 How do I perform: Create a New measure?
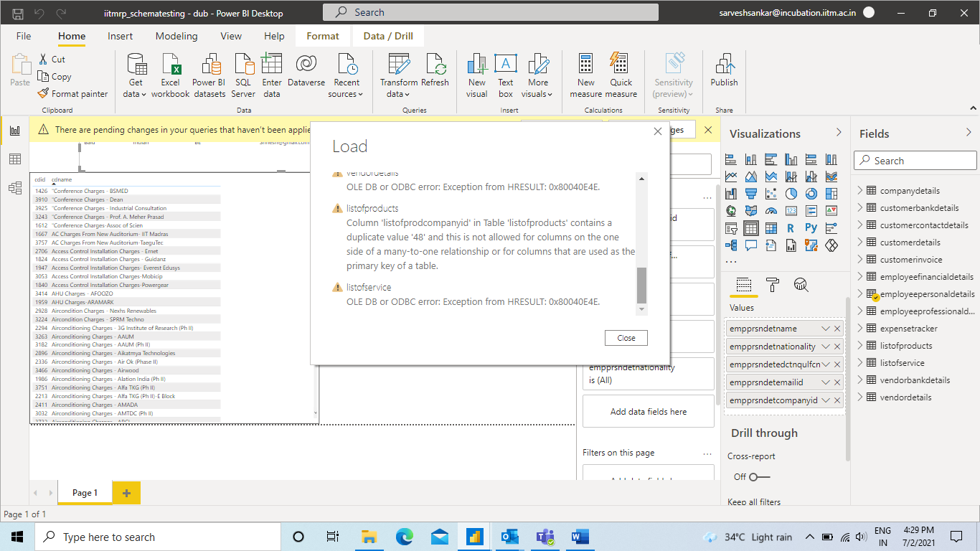click(586, 75)
